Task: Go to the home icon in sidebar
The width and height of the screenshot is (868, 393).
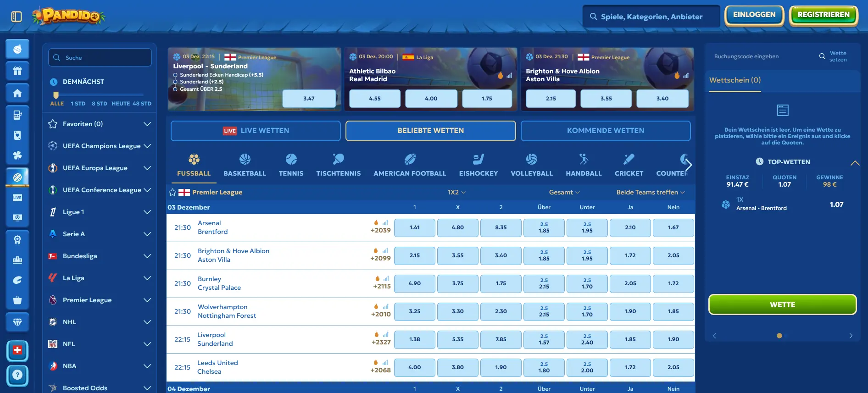Action: (17, 94)
